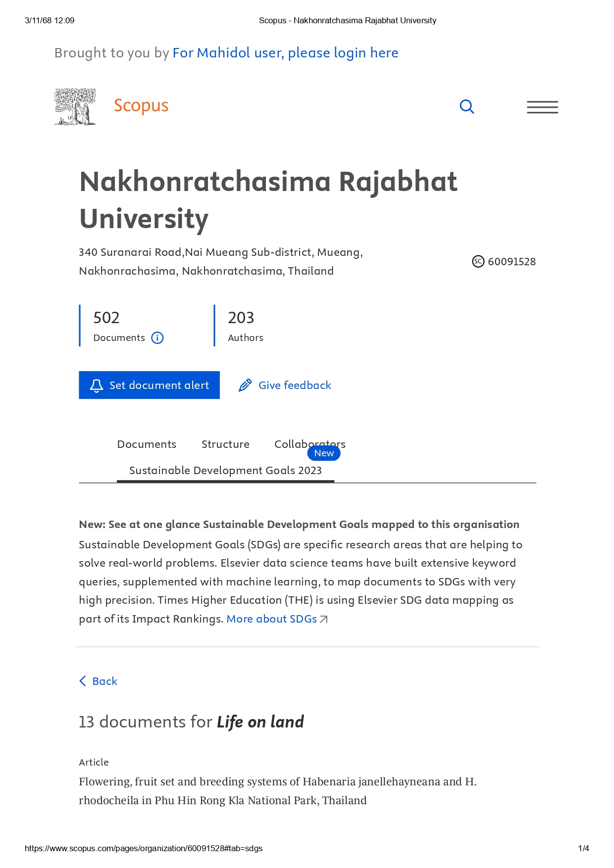The height and width of the screenshot is (868, 614).
Task: Click the Give feedback link
Action: pyautogui.click(x=295, y=386)
